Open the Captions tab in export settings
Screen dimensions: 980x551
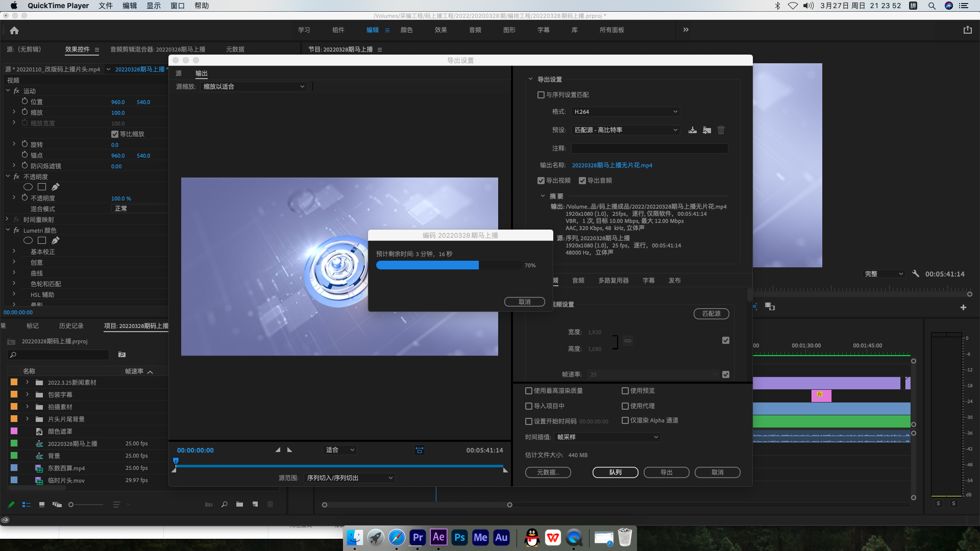point(648,281)
